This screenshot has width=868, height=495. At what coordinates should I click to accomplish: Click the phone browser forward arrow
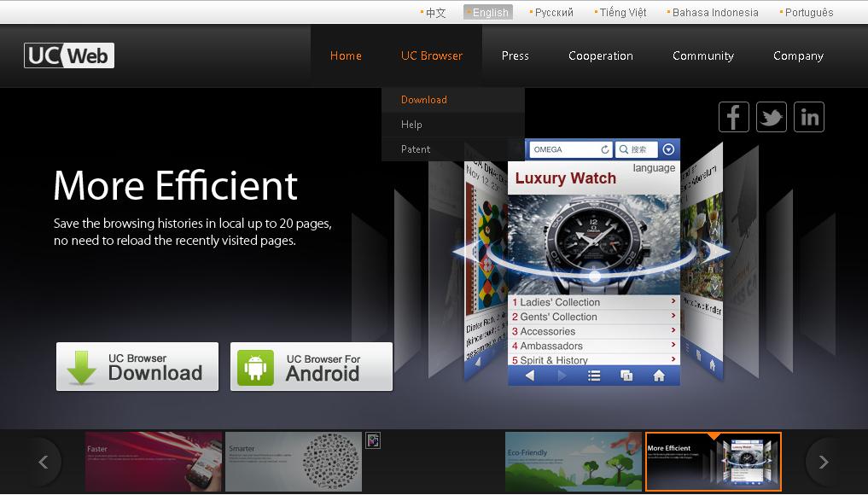(562, 376)
